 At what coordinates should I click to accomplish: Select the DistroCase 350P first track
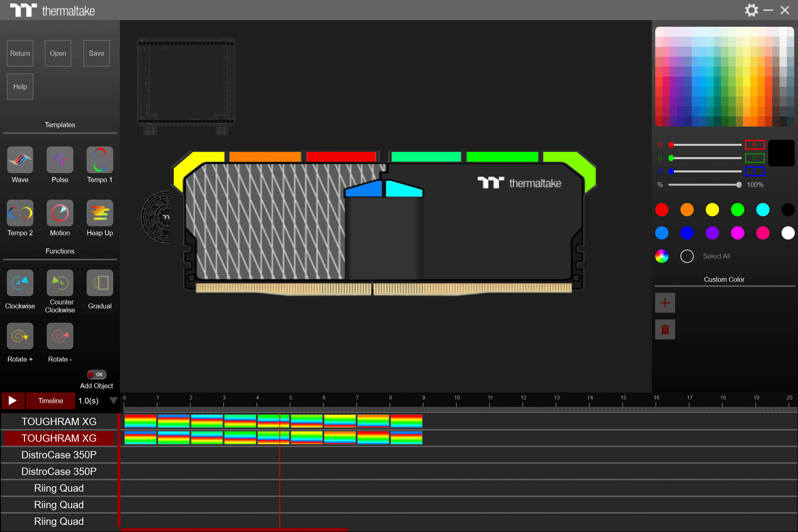click(59, 455)
